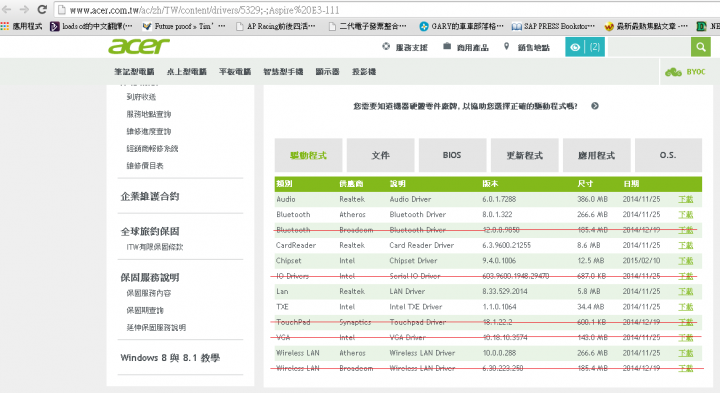The height and width of the screenshot is (393, 720).
Task: Open 顯示器 menu
Action: pyautogui.click(x=327, y=72)
